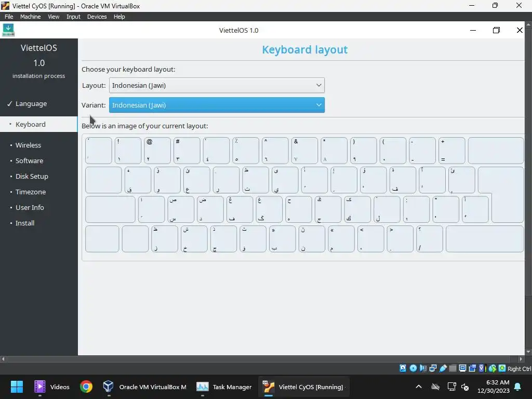Click the mouse integration status icon
This screenshot has width=532, height=399.
493,368
